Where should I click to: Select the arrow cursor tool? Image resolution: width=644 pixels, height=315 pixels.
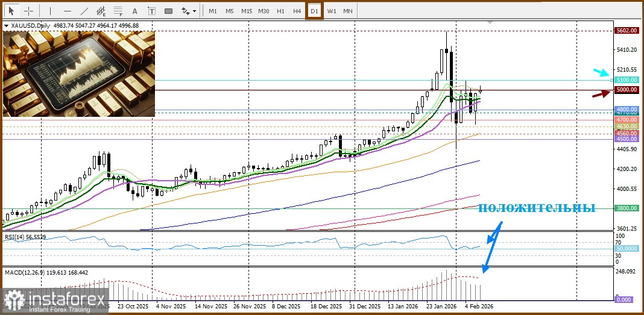11,11
